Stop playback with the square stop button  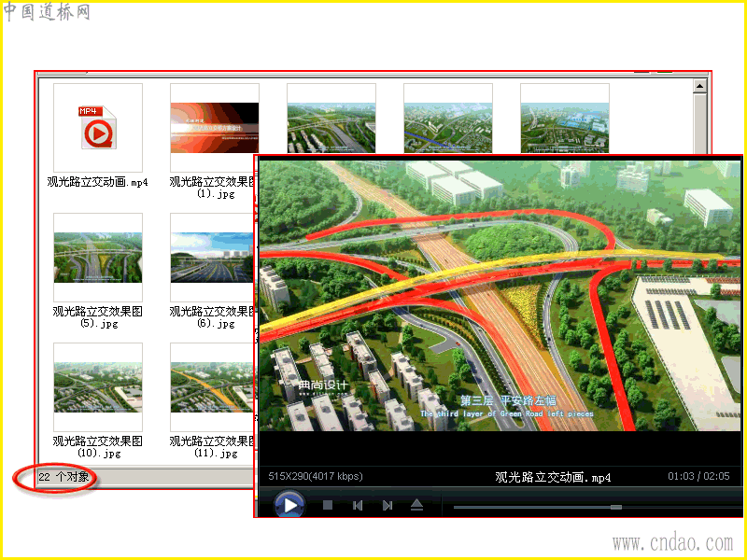[x=328, y=505]
